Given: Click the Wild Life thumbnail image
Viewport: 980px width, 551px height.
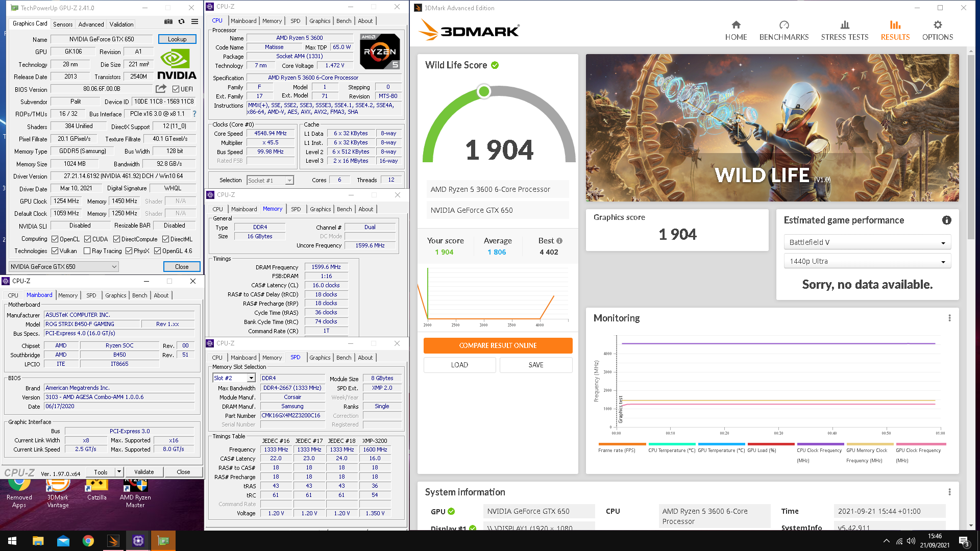Looking at the screenshot, I should point(772,128).
